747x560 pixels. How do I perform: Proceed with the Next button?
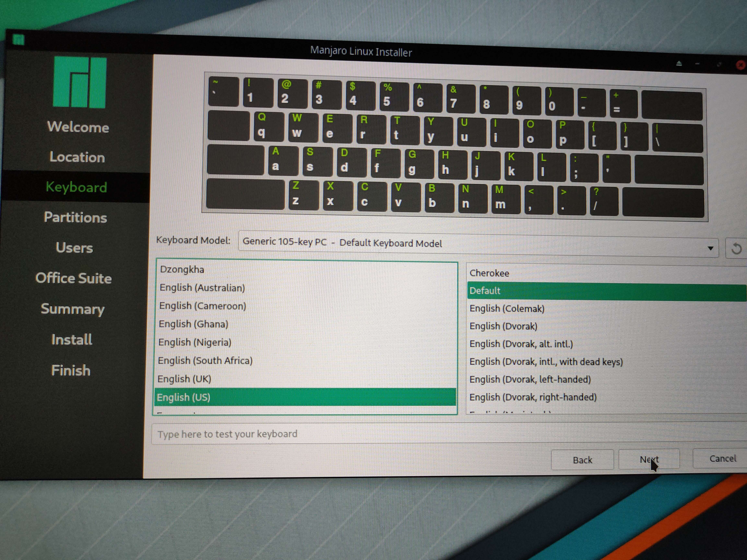click(649, 459)
